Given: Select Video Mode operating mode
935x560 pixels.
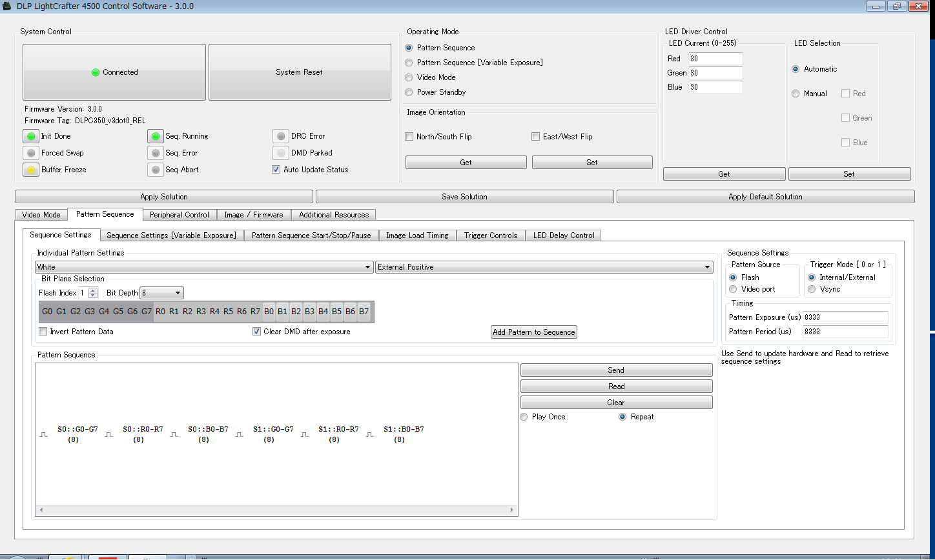Looking at the screenshot, I should point(409,77).
